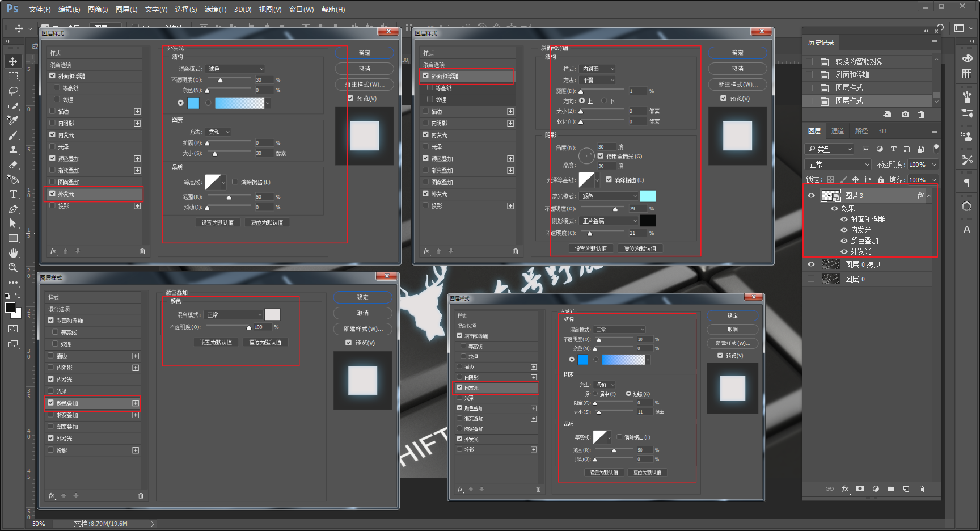Click the History panel camera snapshot icon
The width and height of the screenshot is (980, 531).
click(905, 115)
